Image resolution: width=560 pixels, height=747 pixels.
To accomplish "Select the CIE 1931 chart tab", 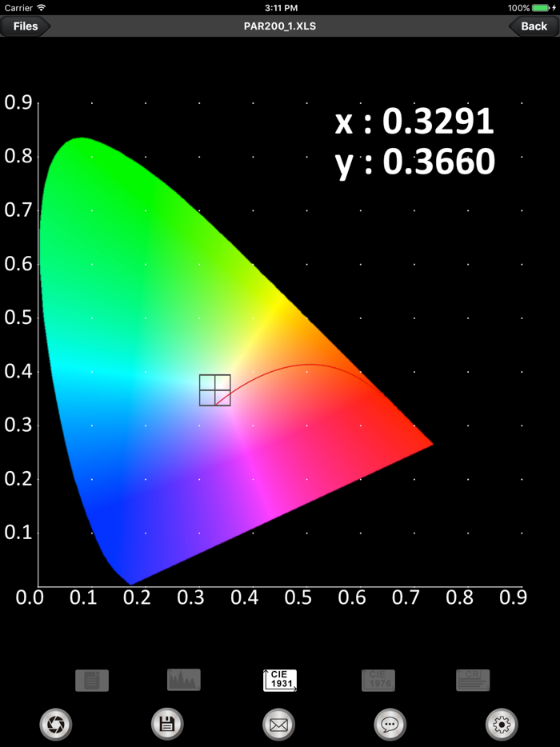I will tap(280, 681).
